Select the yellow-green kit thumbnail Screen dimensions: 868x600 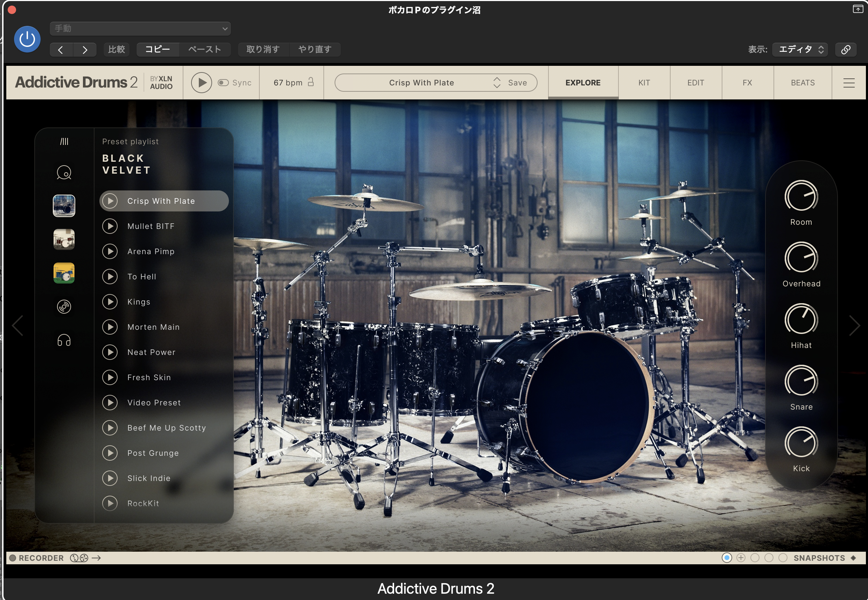[x=64, y=273]
